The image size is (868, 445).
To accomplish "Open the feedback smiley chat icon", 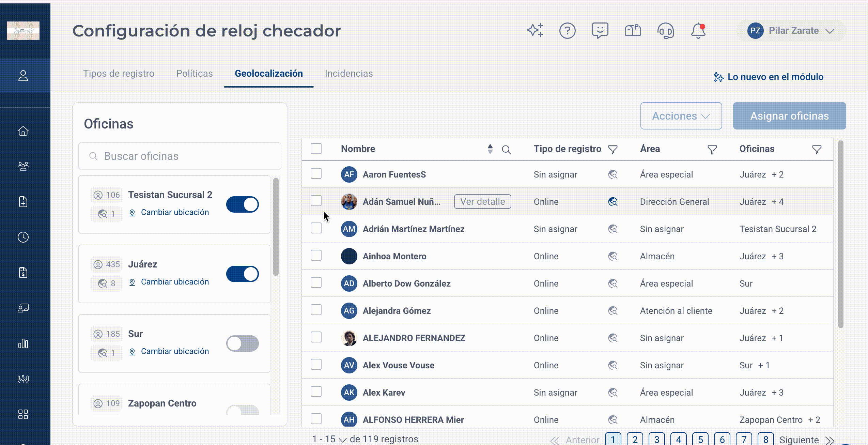I will (x=600, y=31).
